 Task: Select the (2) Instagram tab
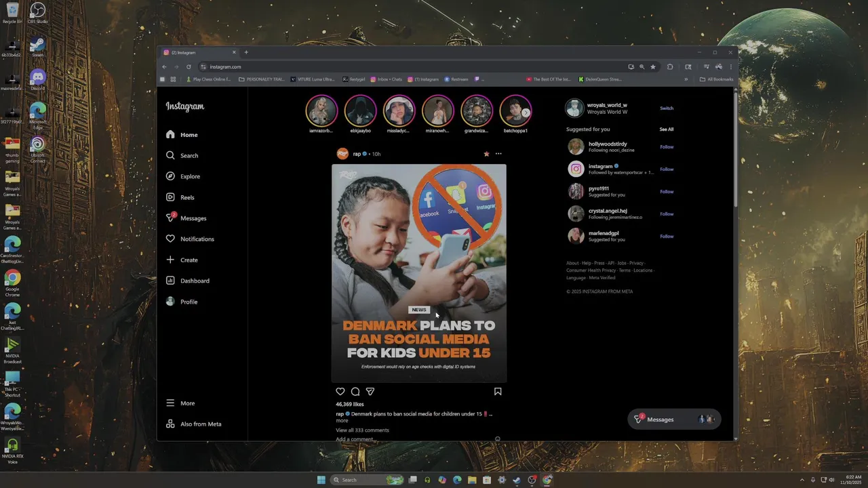[x=199, y=52]
